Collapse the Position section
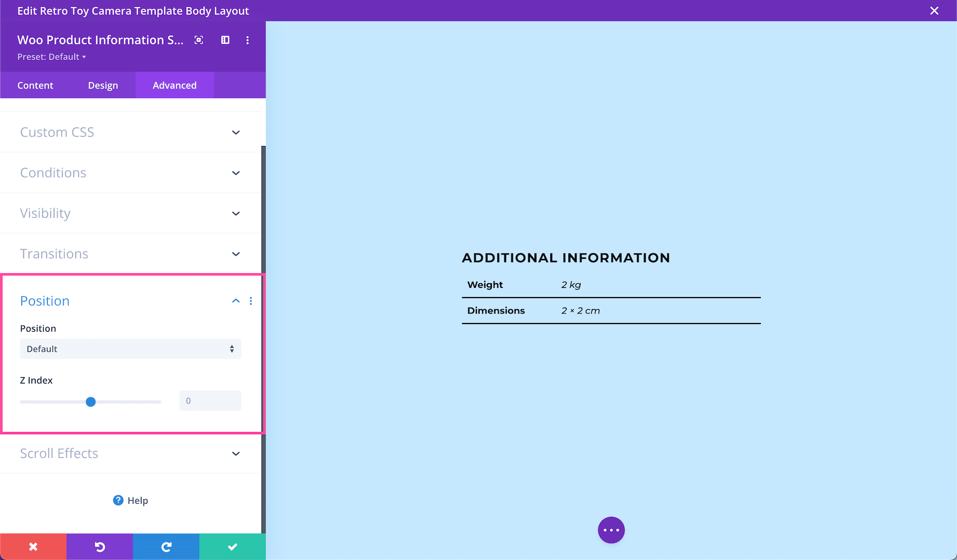This screenshot has width=957, height=560. click(236, 301)
